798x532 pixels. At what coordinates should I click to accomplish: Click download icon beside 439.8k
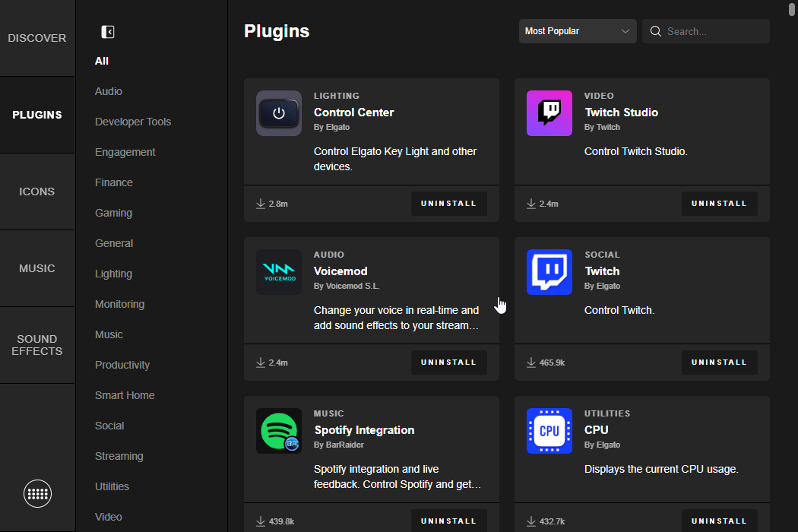[261, 521]
